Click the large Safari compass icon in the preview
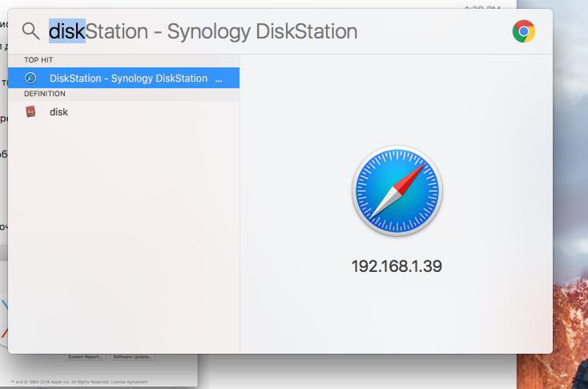Viewport: 588px width, 389px height. pyautogui.click(x=397, y=190)
